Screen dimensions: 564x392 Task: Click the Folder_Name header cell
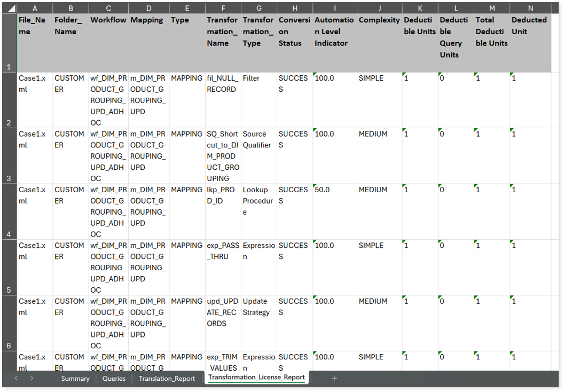click(71, 43)
